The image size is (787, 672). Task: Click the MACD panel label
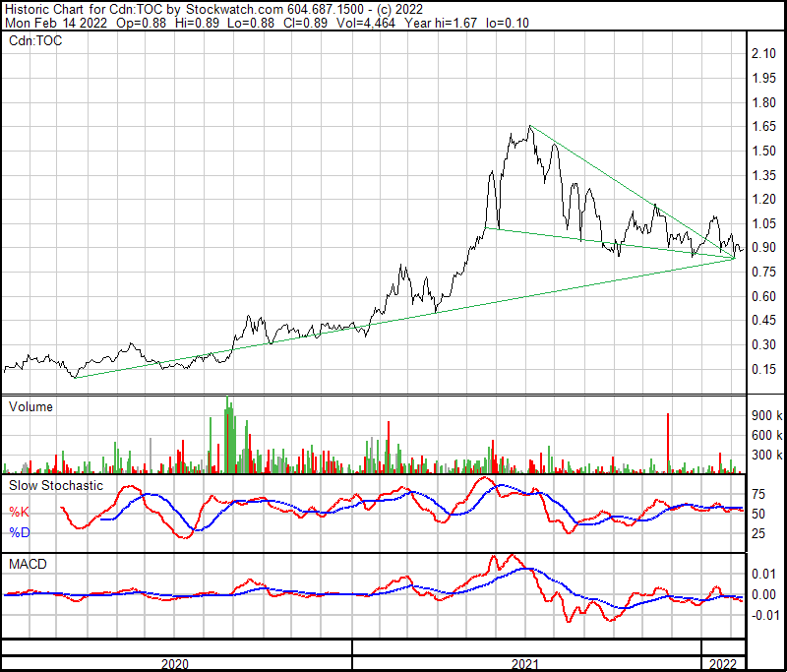point(28,564)
